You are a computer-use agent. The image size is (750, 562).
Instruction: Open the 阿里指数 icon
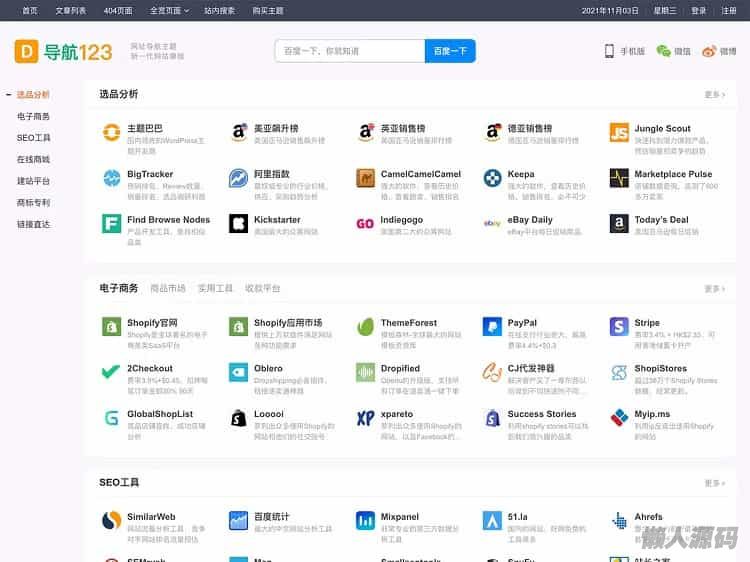point(238,178)
